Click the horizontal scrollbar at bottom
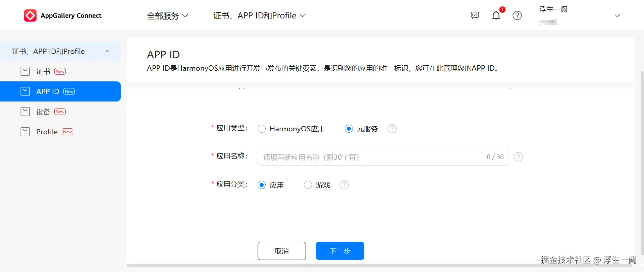644x272 pixels. [x=379, y=265]
